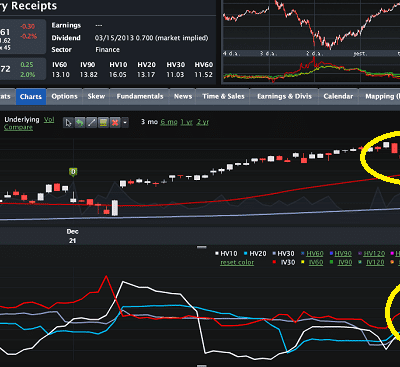This screenshot has height=367, width=400.
Task: Select the 3 mo time range
Action: [x=149, y=122]
